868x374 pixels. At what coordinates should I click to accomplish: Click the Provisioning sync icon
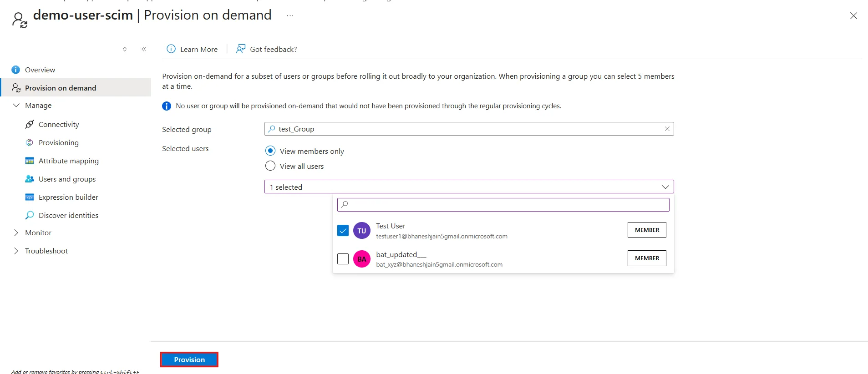pos(30,142)
